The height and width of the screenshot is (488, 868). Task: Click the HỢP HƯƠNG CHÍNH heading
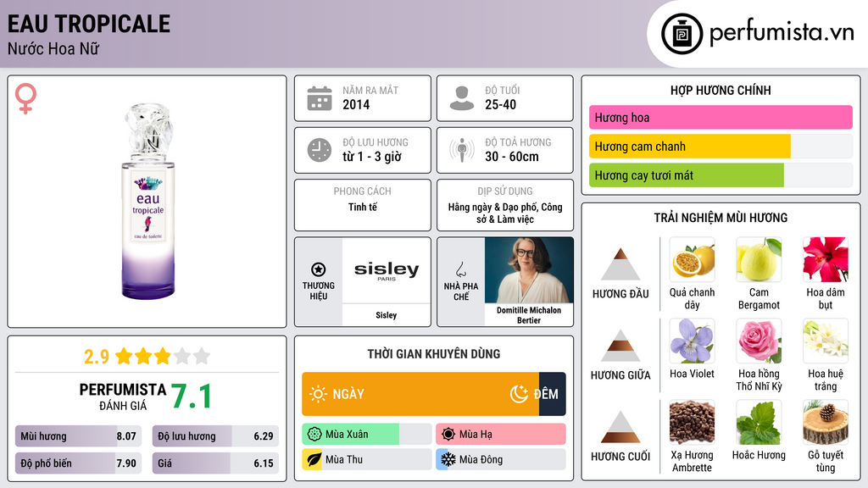(721, 90)
